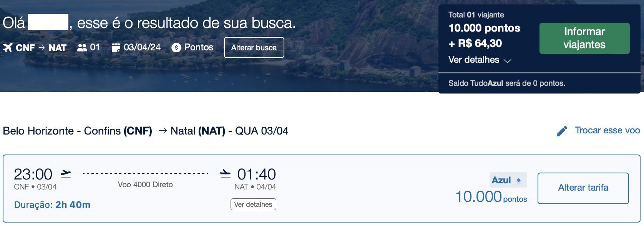Click the chevron next to Ver detalhes

[507, 61]
